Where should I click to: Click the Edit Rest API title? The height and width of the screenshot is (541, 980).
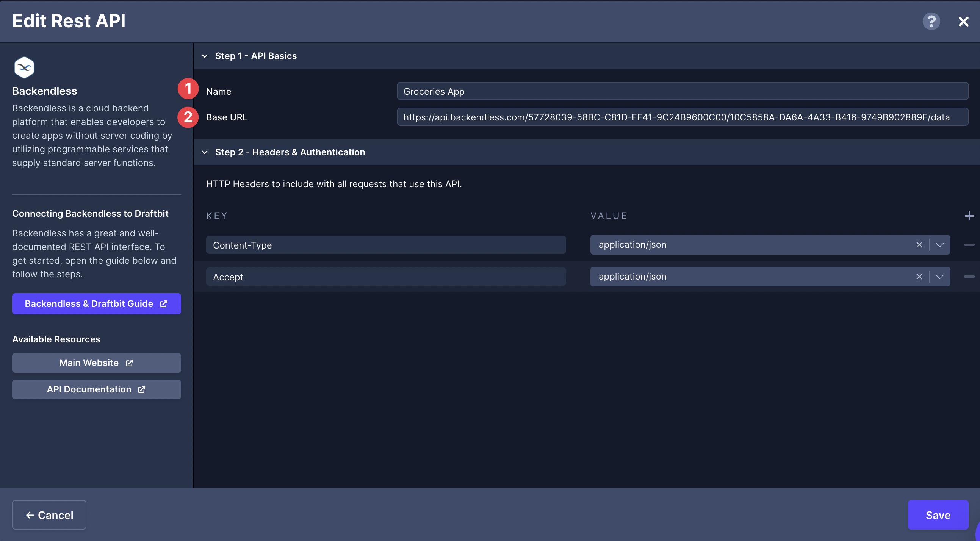(69, 21)
